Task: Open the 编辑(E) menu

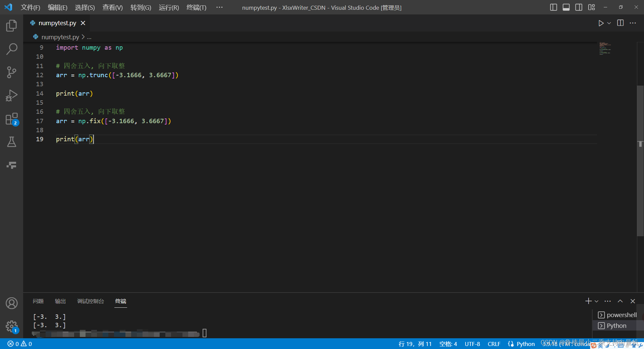Action: [58, 7]
